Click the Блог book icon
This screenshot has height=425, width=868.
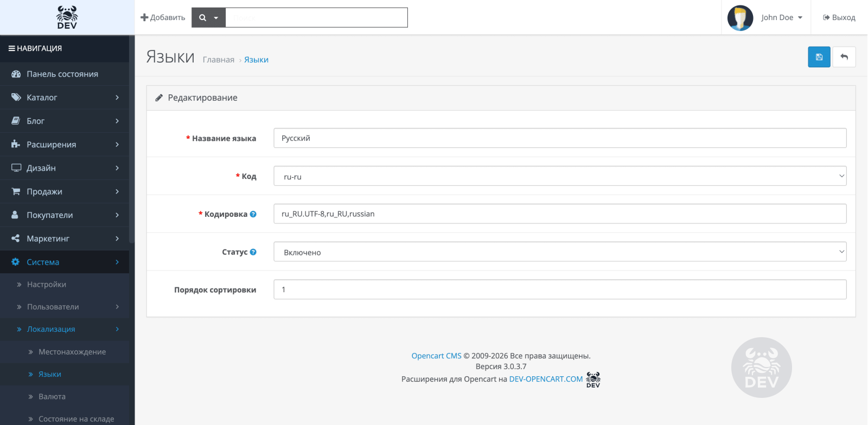(16, 121)
